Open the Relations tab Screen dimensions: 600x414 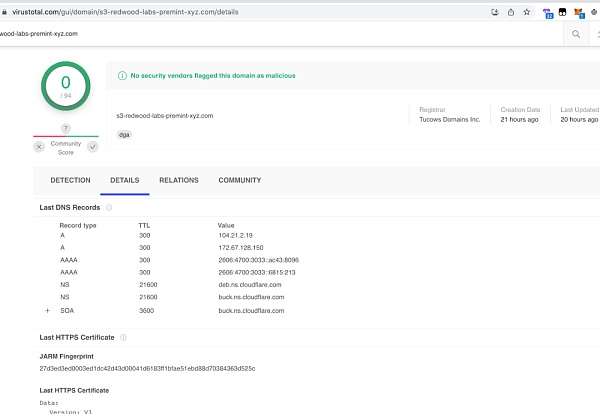[x=179, y=180]
